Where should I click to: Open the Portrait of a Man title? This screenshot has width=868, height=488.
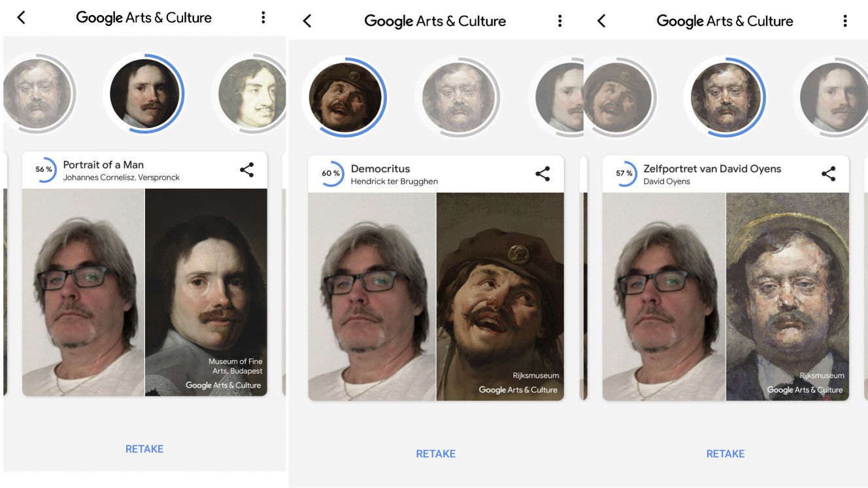point(103,165)
